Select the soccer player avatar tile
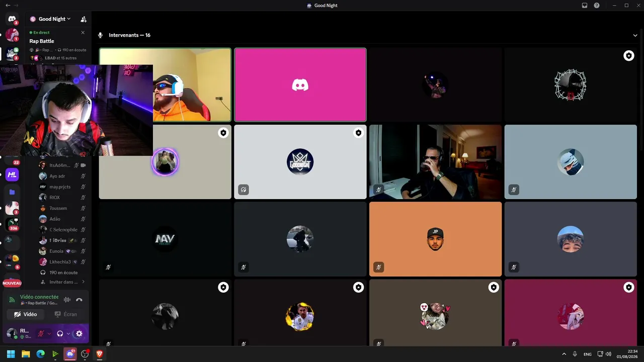The image size is (644, 362). (300, 313)
